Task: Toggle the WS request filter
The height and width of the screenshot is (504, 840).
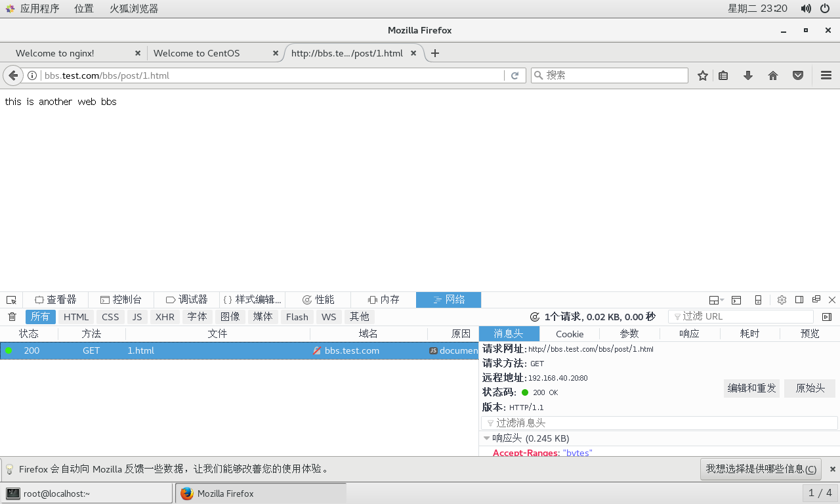Action: point(329,317)
